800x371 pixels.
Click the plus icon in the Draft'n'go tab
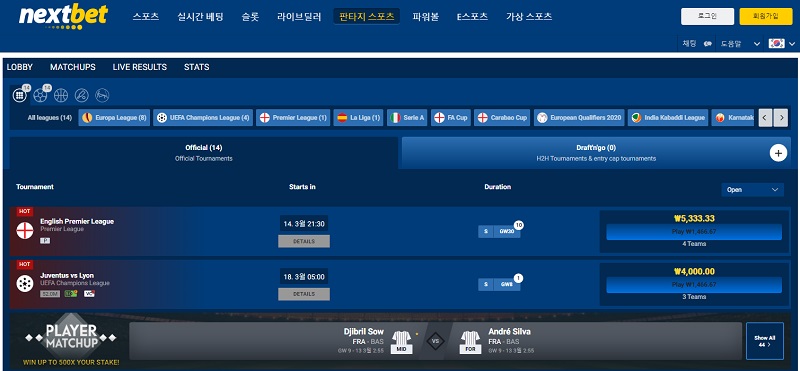(x=778, y=153)
